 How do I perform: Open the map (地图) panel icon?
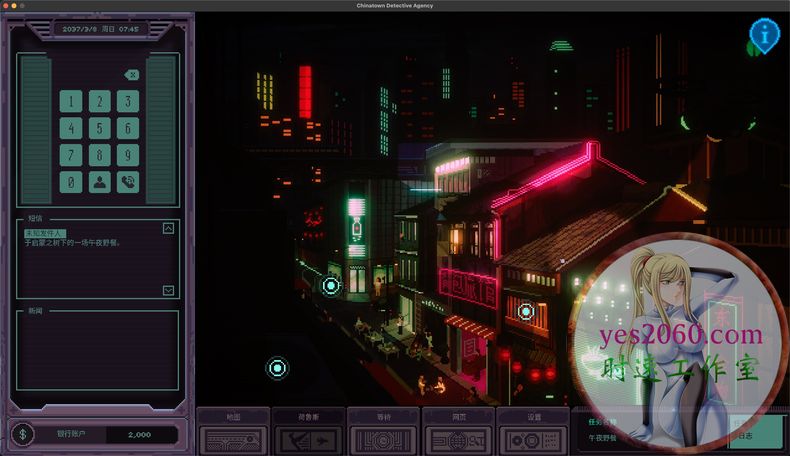(x=233, y=438)
